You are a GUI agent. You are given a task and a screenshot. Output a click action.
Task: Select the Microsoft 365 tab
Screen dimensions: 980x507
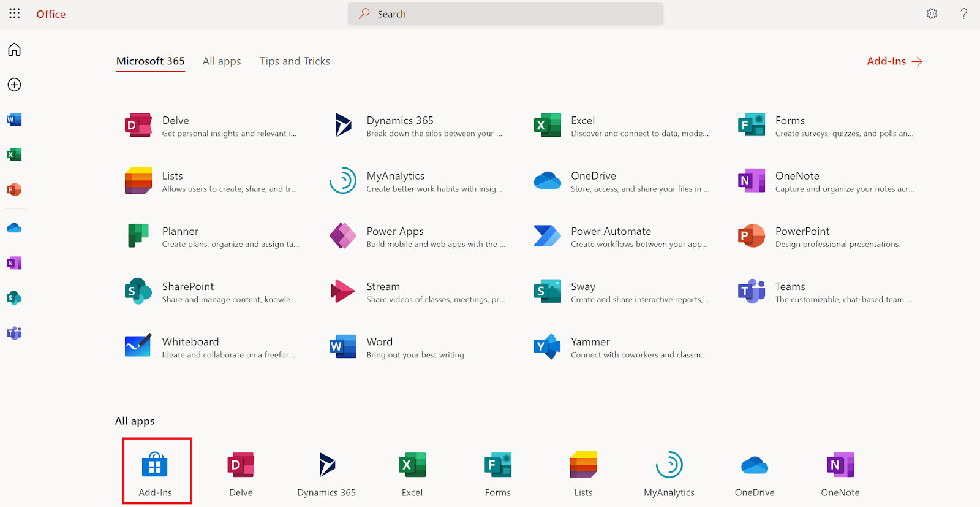(151, 61)
